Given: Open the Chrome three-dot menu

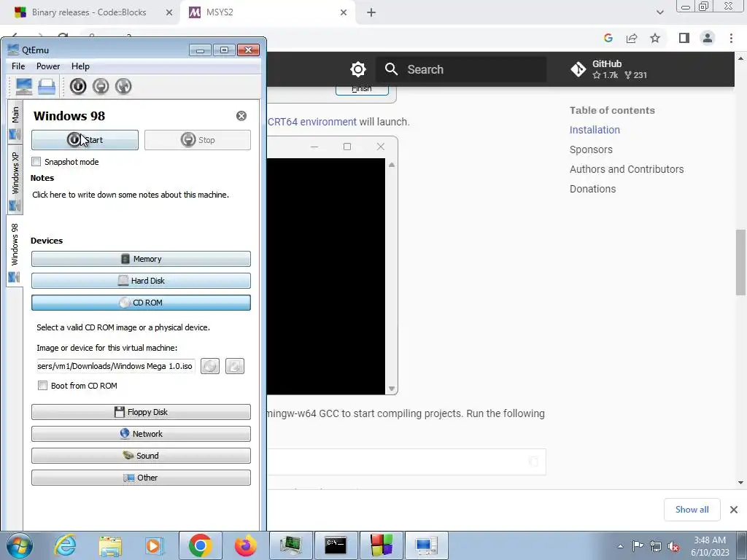Looking at the screenshot, I should (x=731, y=38).
